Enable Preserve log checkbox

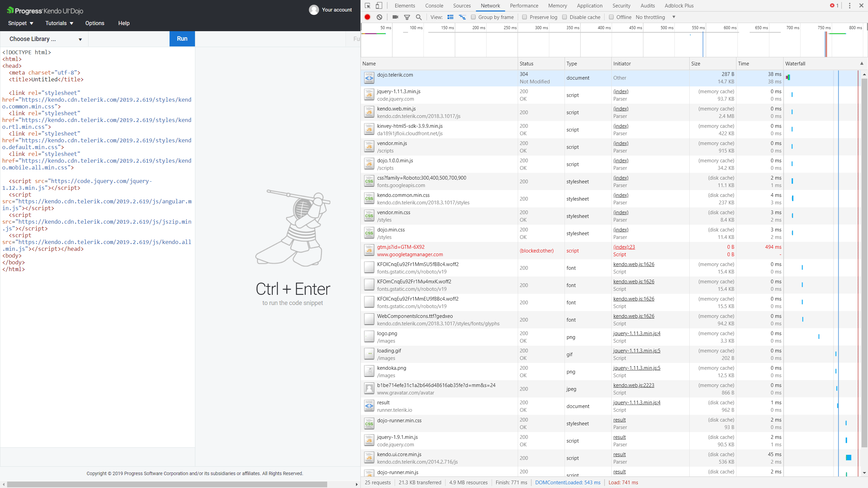(x=525, y=17)
